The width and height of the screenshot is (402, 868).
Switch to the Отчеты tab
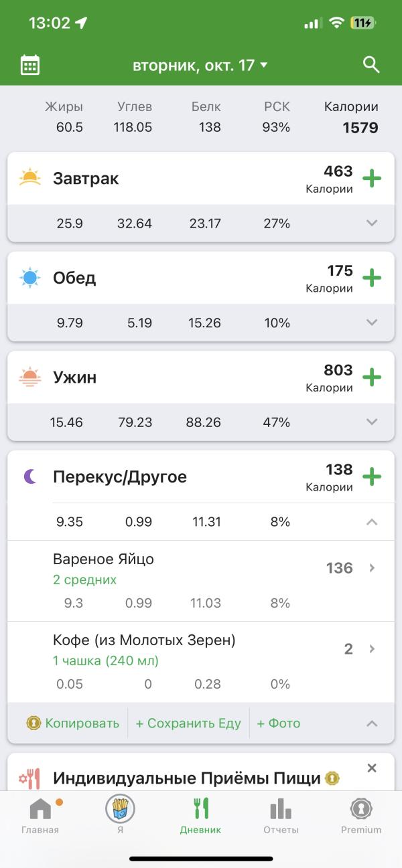click(x=281, y=816)
